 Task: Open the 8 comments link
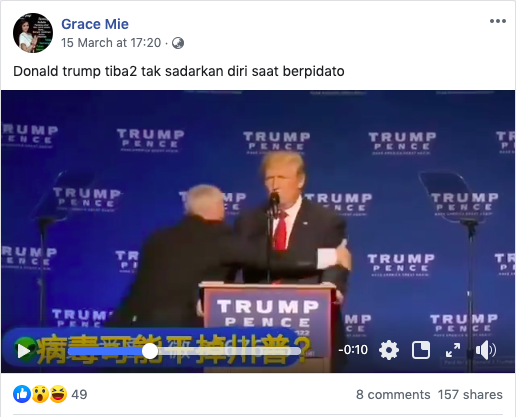393,395
